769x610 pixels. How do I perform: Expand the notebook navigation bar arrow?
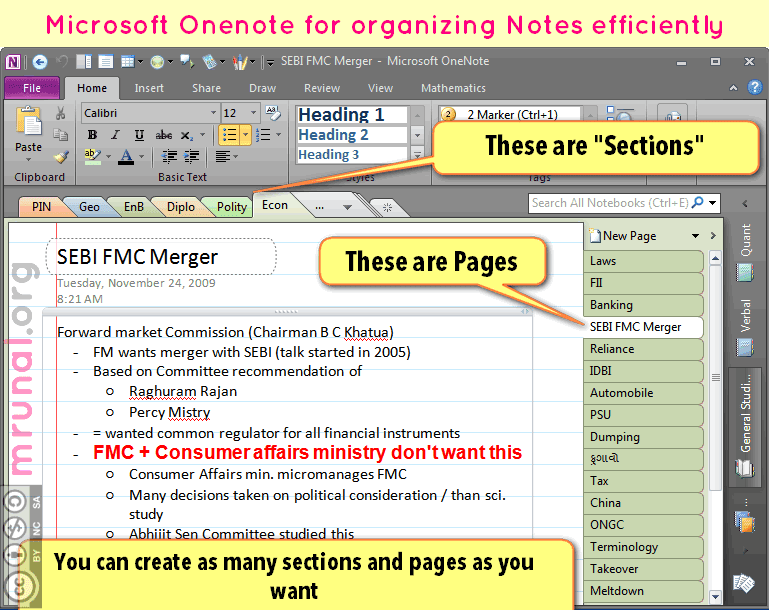click(x=745, y=203)
